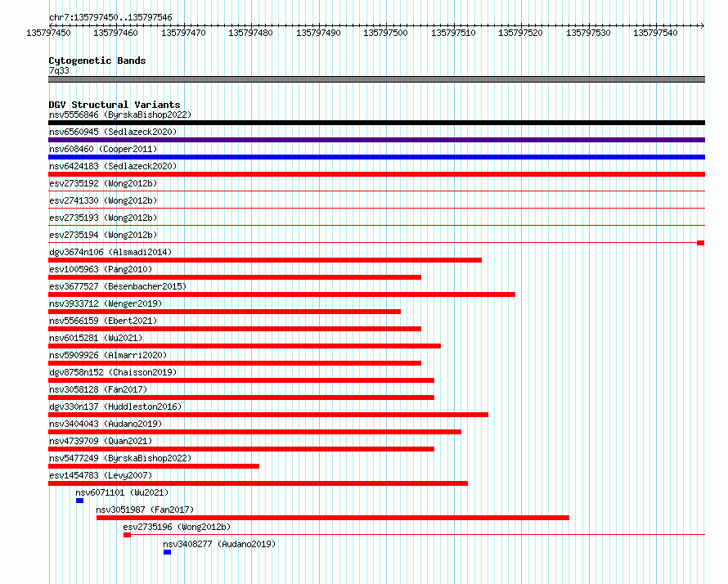The image size is (728, 584).
Task: Open nsv5477249 (ByrskaBishop2022) label
Action: (x=120, y=458)
